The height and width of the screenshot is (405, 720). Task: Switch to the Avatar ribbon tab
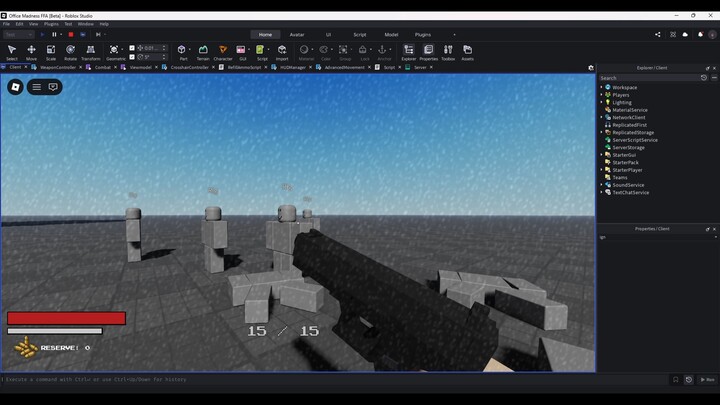pos(297,34)
